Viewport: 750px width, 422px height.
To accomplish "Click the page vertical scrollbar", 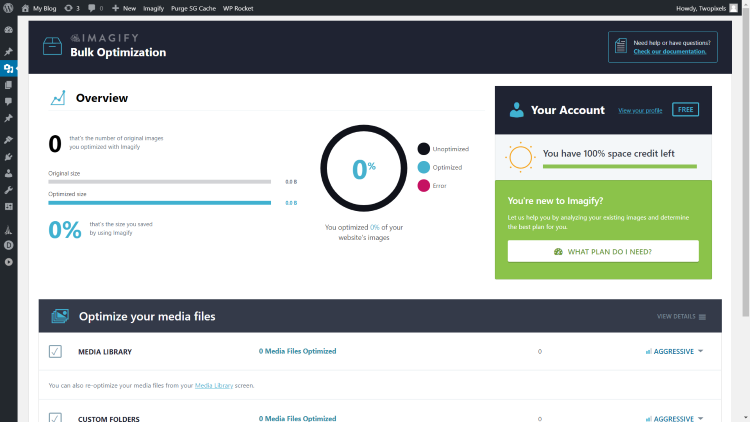I will pyautogui.click(x=746, y=163).
